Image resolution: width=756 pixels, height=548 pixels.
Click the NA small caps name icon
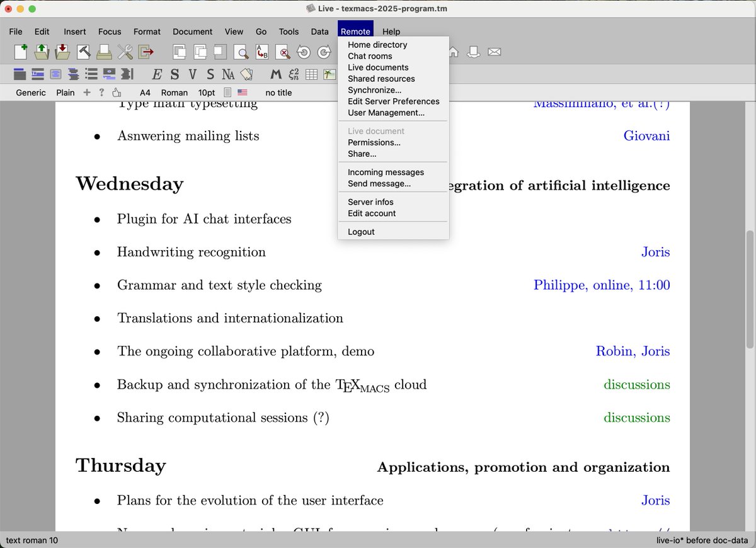point(228,74)
